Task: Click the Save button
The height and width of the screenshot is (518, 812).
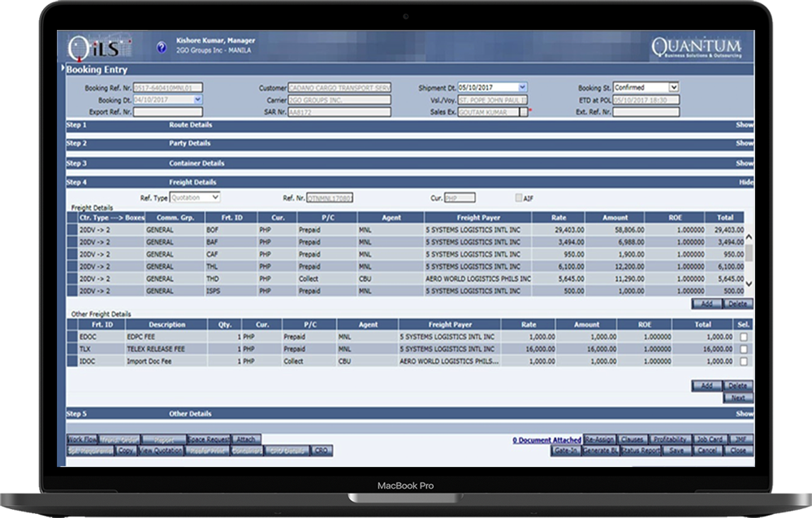Action: point(676,451)
